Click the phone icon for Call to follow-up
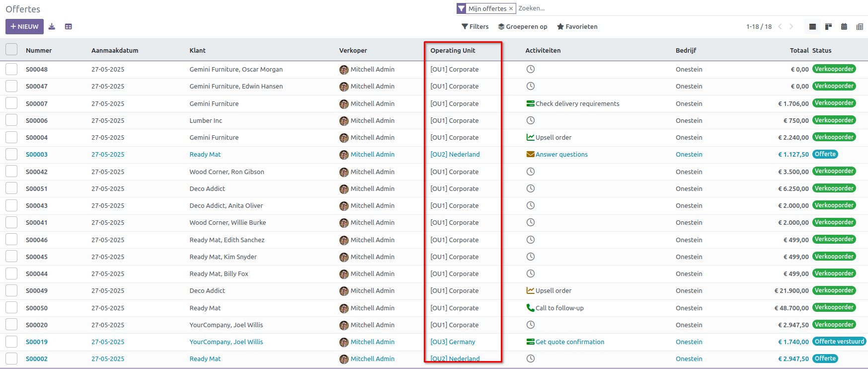This screenshot has width=868, height=369. [530, 308]
